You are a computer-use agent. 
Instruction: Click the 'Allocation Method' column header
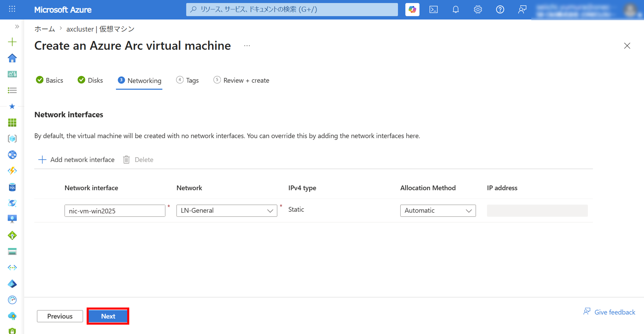tap(428, 188)
